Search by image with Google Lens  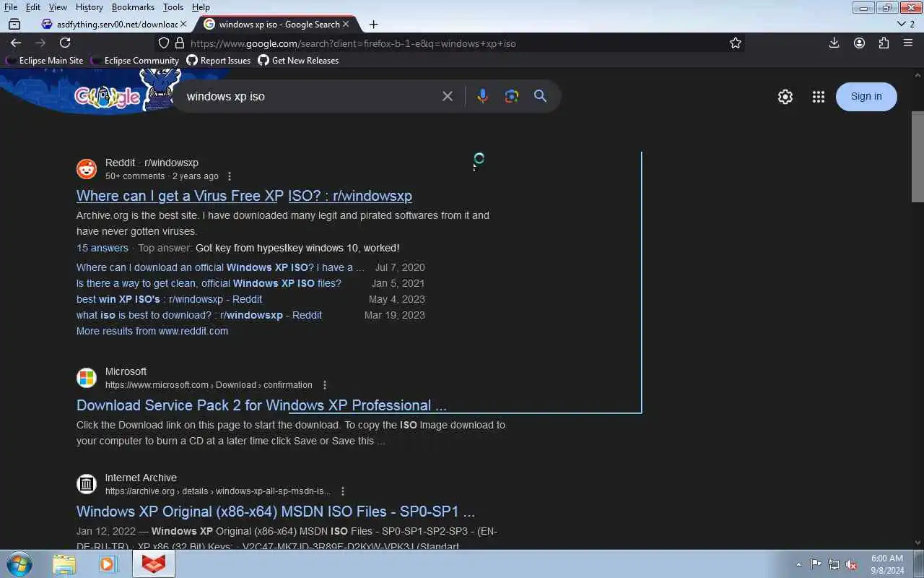coord(512,96)
